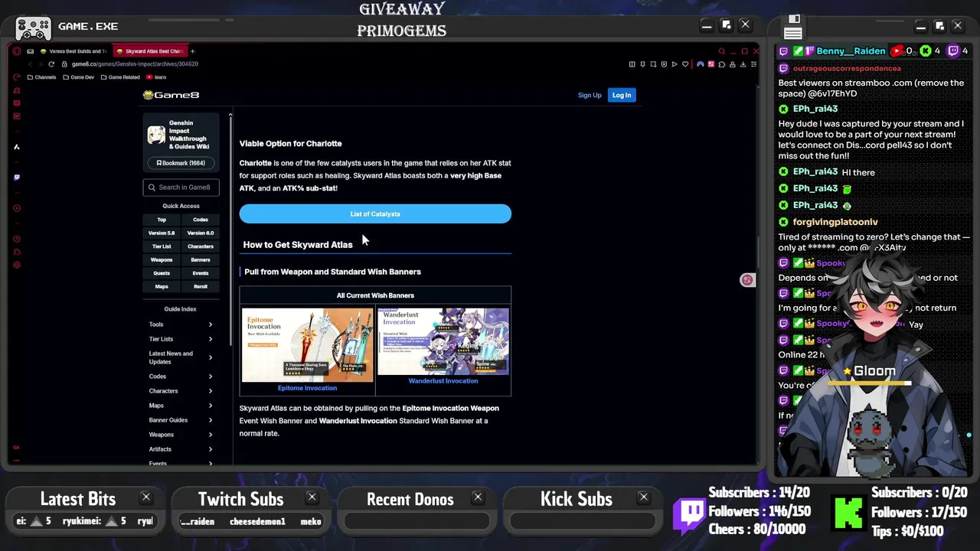Viewport: 980px width, 551px height.
Task: Click the gamepad icon beside GAME.EXE
Action: (33, 28)
